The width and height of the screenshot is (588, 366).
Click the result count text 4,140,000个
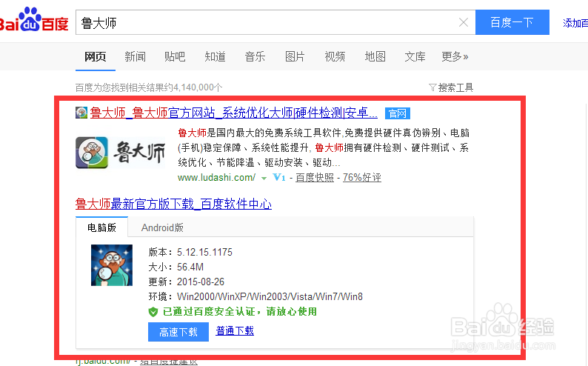coord(198,87)
